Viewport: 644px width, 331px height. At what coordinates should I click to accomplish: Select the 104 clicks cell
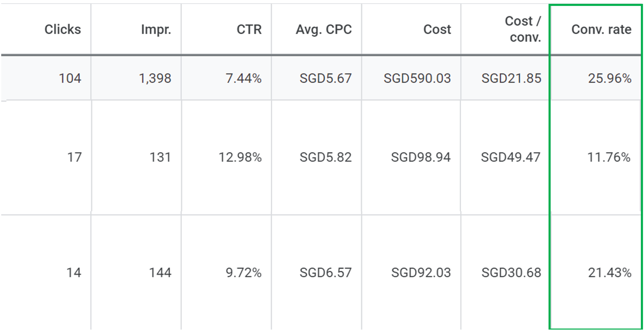point(70,78)
